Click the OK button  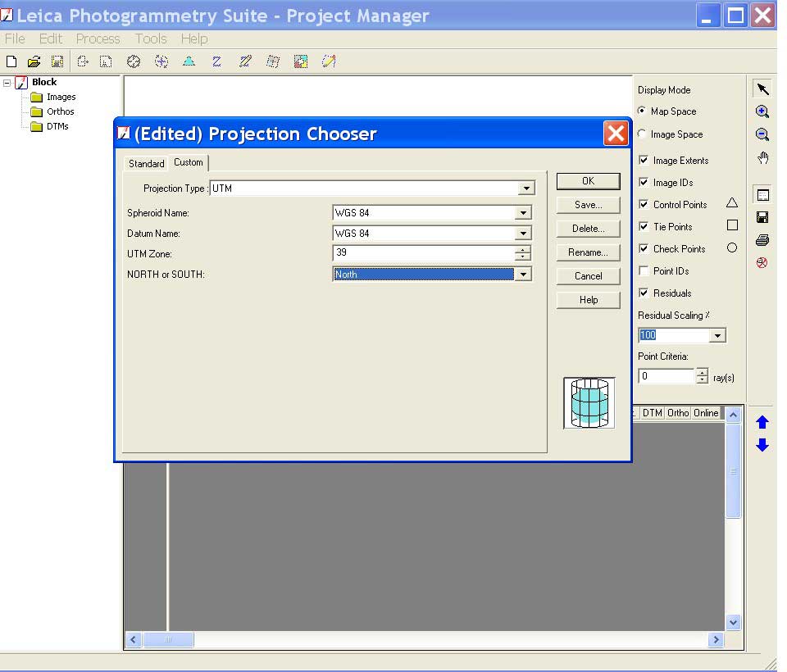588,181
